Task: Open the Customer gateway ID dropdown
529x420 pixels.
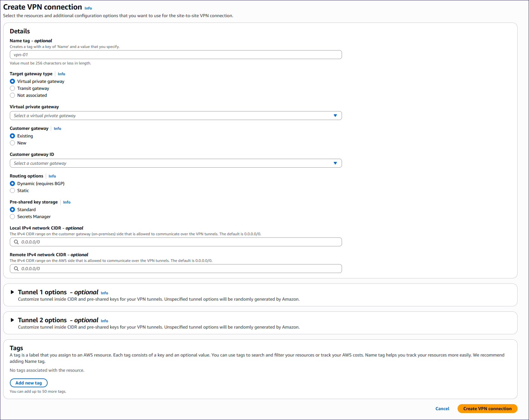Action: (x=176, y=163)
